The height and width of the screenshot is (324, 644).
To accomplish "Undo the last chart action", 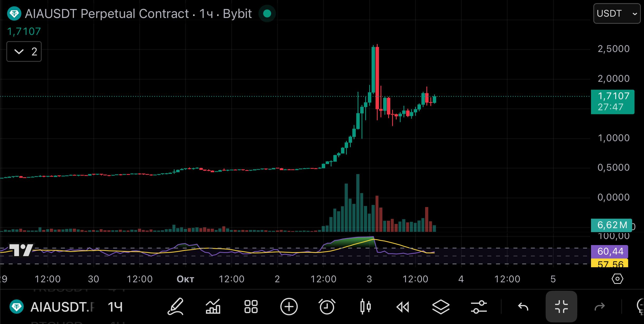I will (523, 307).
